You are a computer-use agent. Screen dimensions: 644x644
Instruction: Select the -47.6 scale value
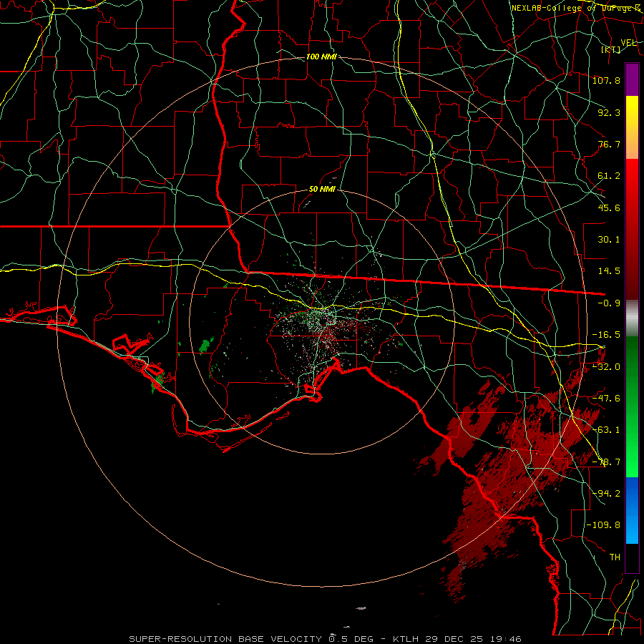pyautogui.click(x=606, y=399)
